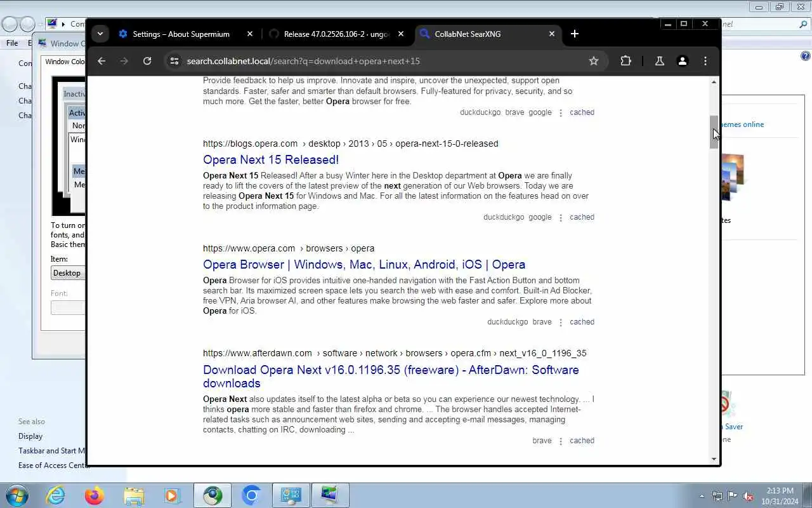
Task: Show hidden system tray icons
Action: pos(702,496)
